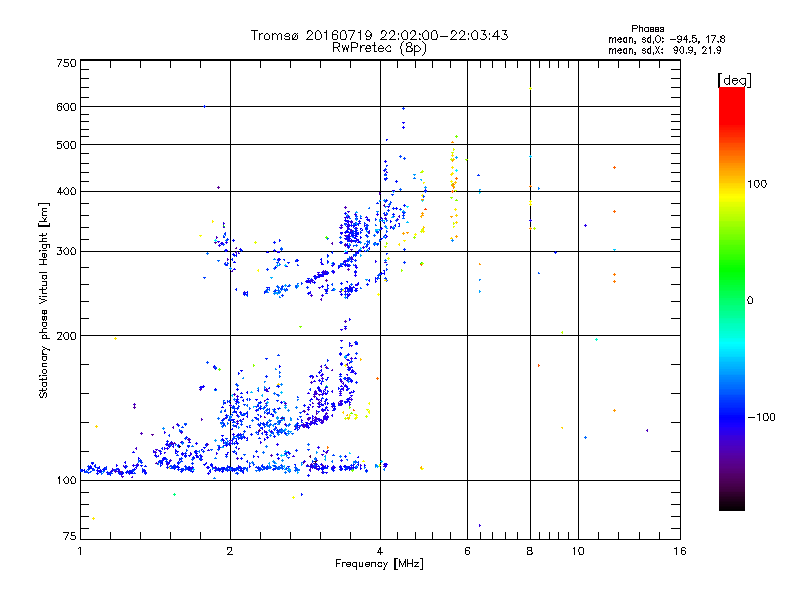The height and width of the screenshot is (600, 800).
Task: Click the '-100' colorbar tick label
Action: [761, 417]
